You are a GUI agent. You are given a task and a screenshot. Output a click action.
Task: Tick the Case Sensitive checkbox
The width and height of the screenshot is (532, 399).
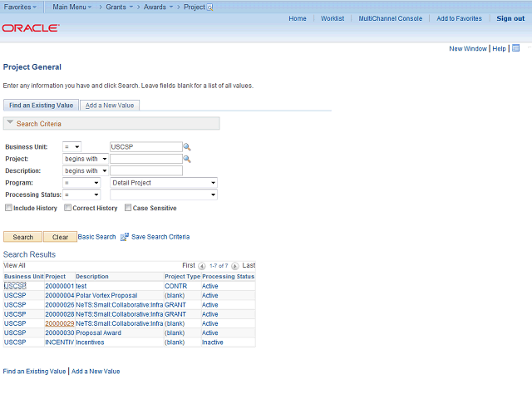128,208
